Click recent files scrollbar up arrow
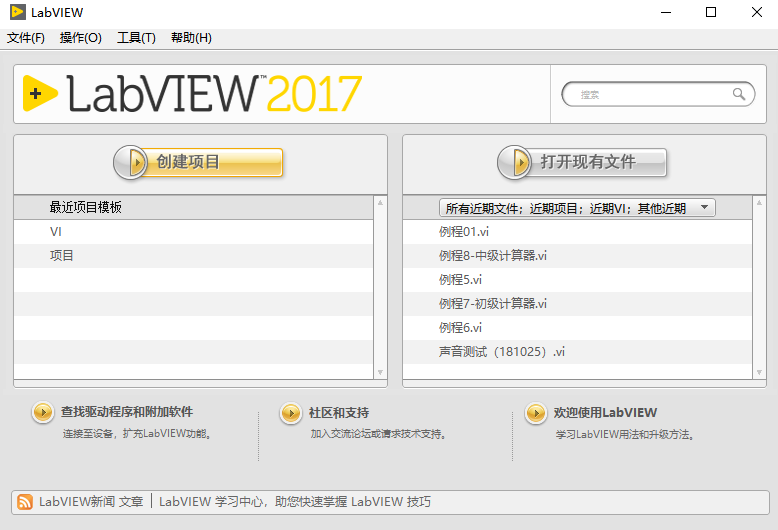This screenshot has width=778, height=530. (x=759, y=202)
